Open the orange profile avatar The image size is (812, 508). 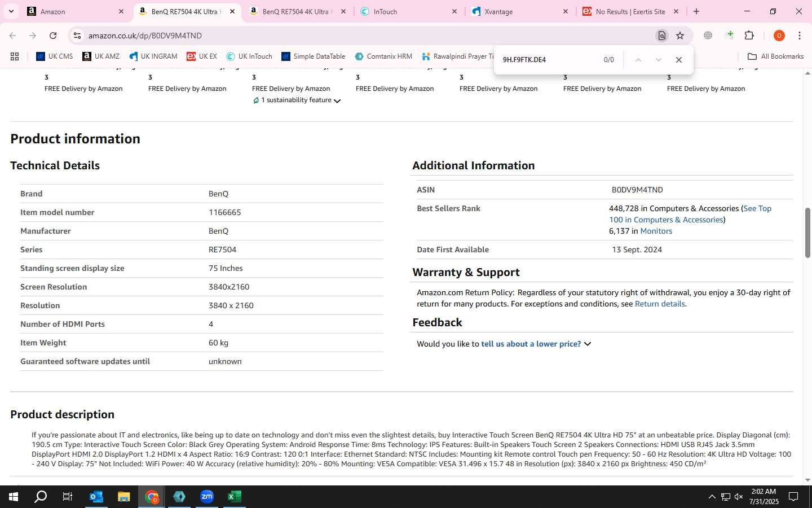click(x=779, y=36)
